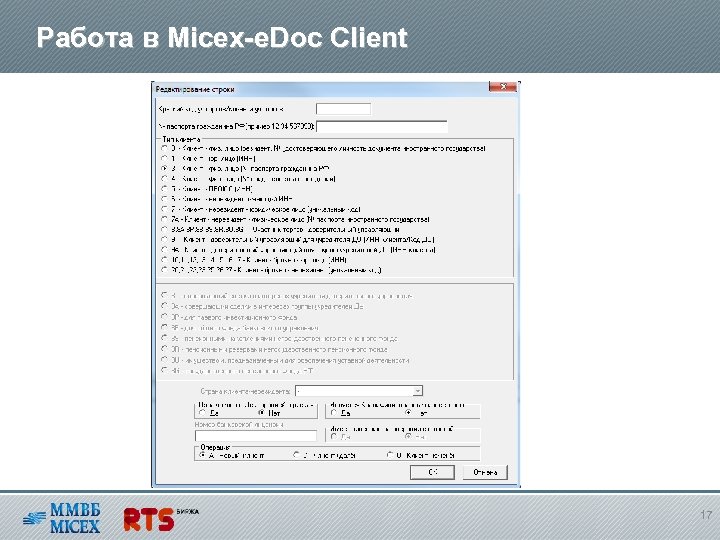Select client type 3 individual with RF passport
This screenshot has height=540, width=720.
[164, 169]
